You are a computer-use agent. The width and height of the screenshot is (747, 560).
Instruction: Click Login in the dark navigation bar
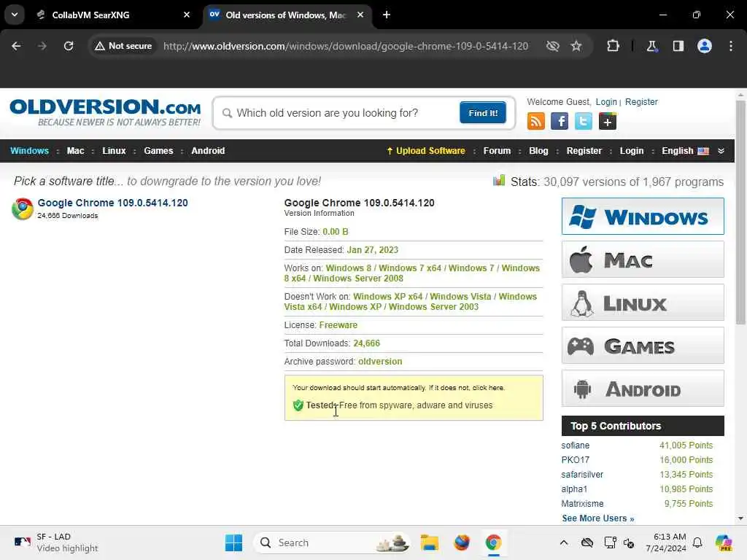(x=631, y=150)
